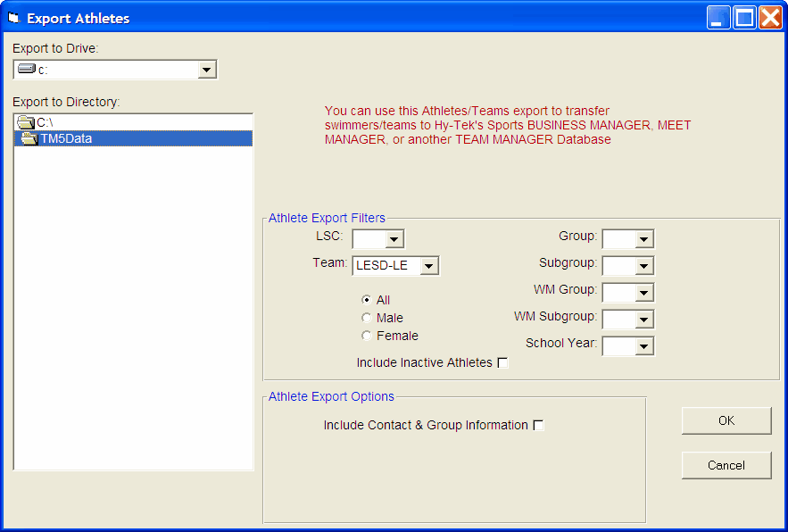The image size is (788, 532).
Task: Open the LSC dropdown
Action: click(394, 238)
